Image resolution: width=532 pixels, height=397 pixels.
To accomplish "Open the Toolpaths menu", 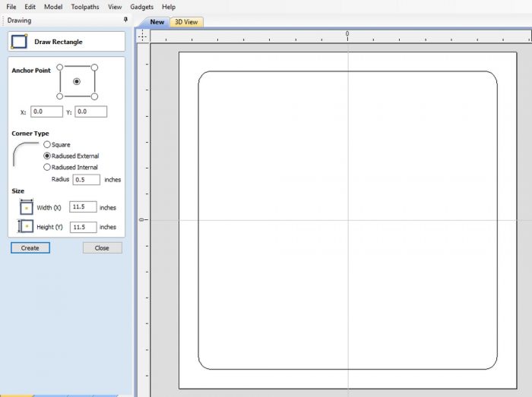I will pyautogui.click(x=84, y=7).
